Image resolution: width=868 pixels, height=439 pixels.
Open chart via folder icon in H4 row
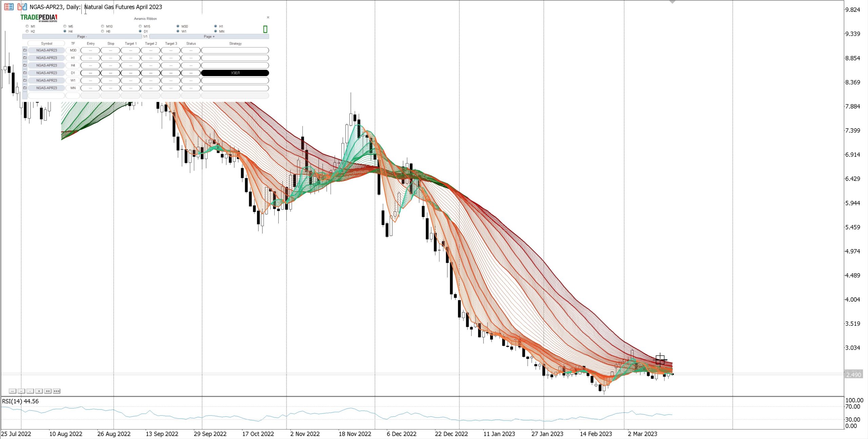[x=25, y=65]
